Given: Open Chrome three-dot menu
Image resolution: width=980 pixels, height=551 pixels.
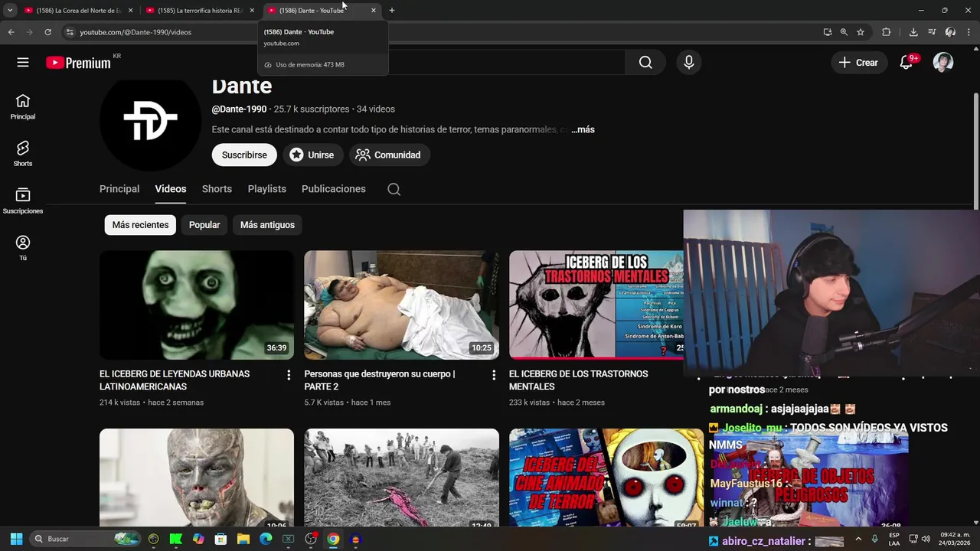Looking at the screenshot, I should coord(968,32).
